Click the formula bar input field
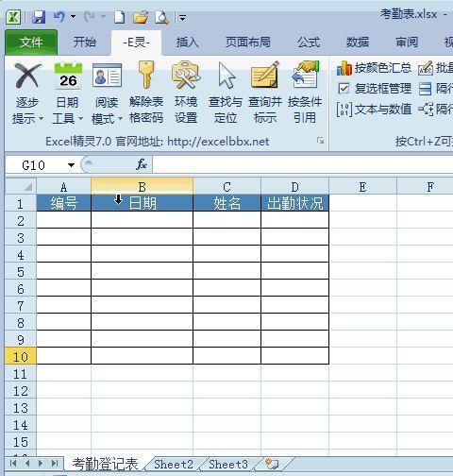This screenshot has height=476, width=453. [303, 164]
